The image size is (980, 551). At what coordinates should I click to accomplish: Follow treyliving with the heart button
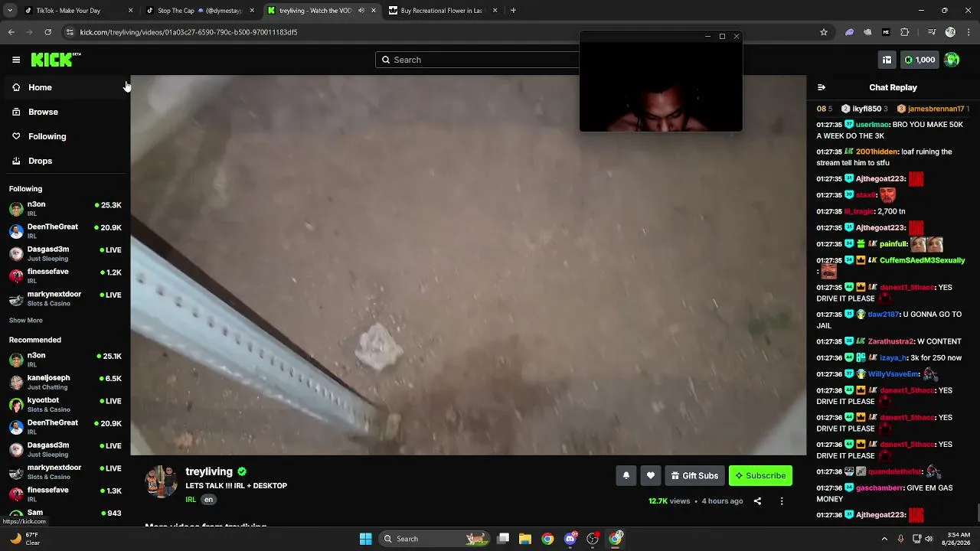click(x=651, y=476)
